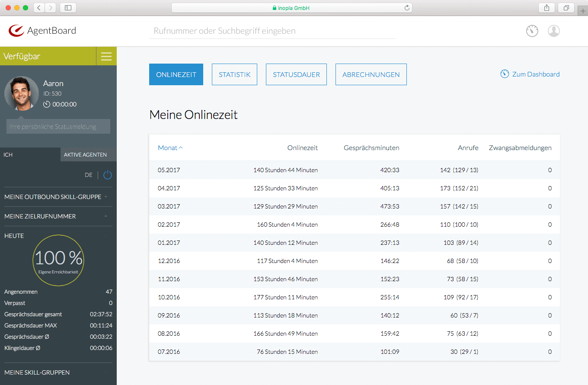
Task: Click the Safari address bar showing inopla GmbH
Action: 292,8
